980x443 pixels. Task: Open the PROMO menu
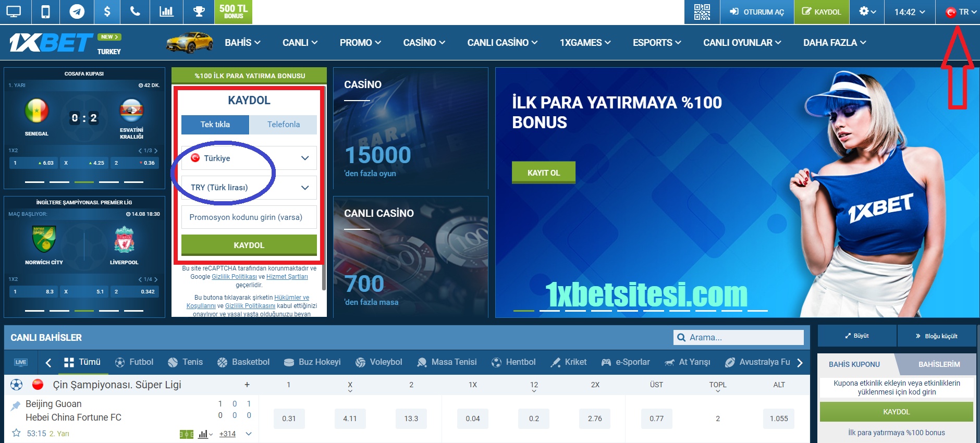coord(360,43)
